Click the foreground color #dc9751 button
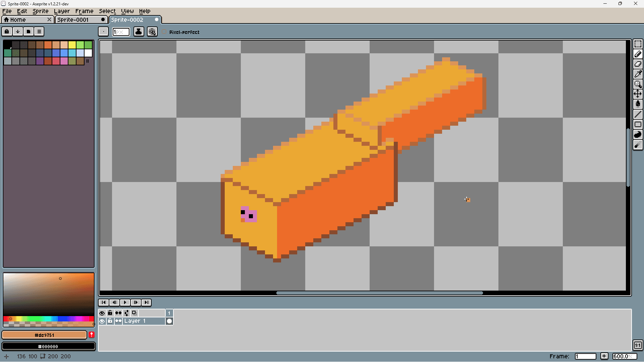 [44, 335]
